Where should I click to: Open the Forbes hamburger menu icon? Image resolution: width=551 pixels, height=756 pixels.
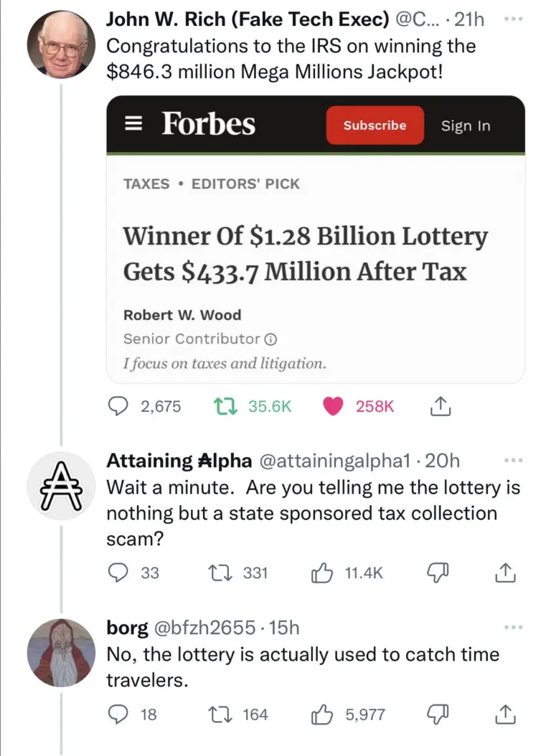[133, 124]
